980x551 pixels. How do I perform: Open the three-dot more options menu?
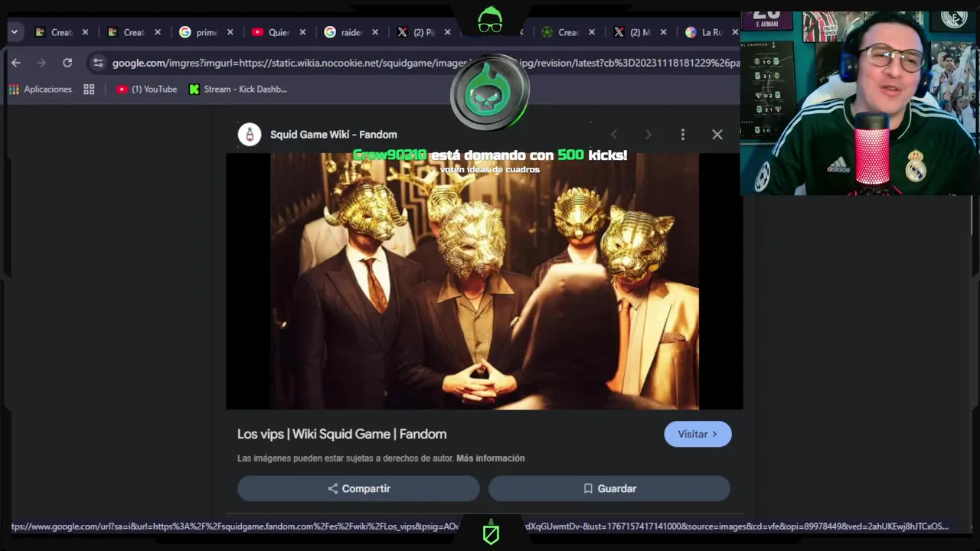(x=683, y=135)
